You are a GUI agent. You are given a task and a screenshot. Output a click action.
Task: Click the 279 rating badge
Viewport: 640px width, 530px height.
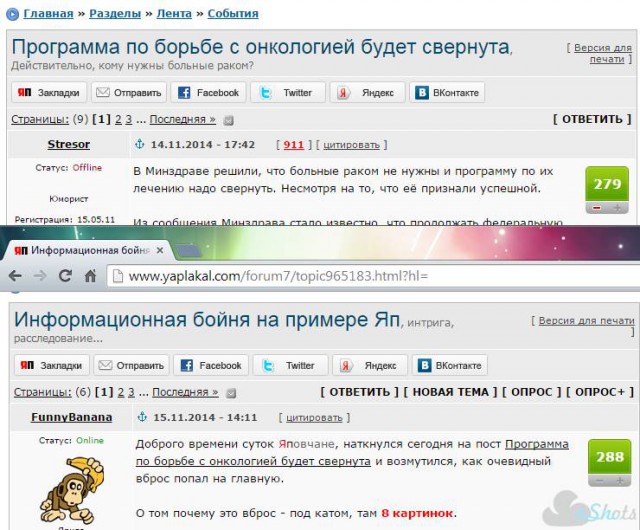click(x=607, y=184)
